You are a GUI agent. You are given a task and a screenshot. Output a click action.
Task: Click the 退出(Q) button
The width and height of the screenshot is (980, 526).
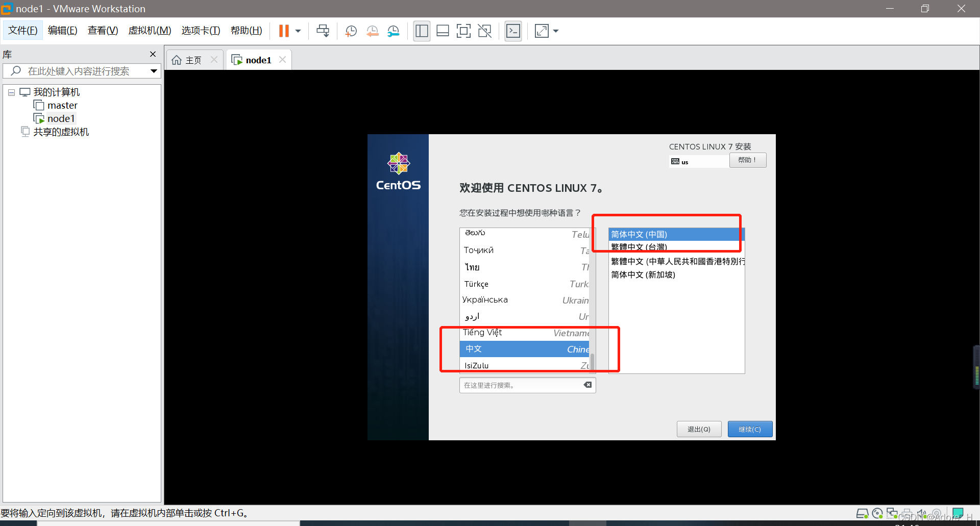[699, 429]
